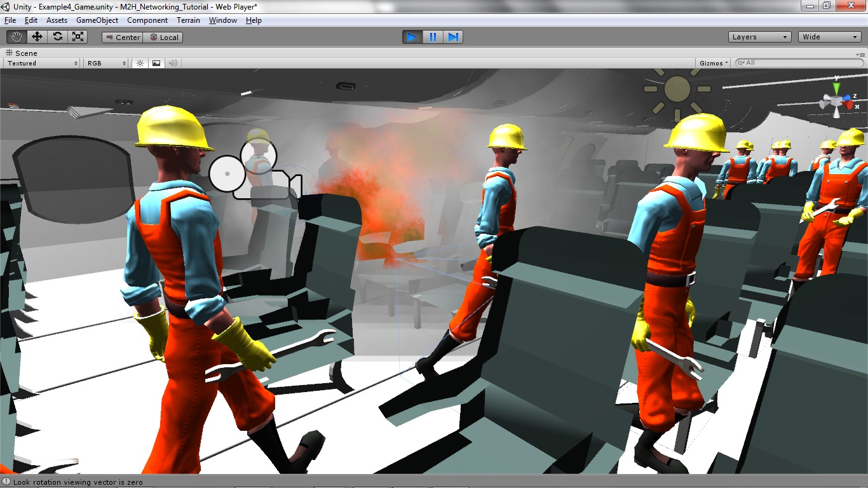The height and width of the screenshot is (488, 868).
Task: Toggle handle orientation Local button
Action: pos(164,37)
